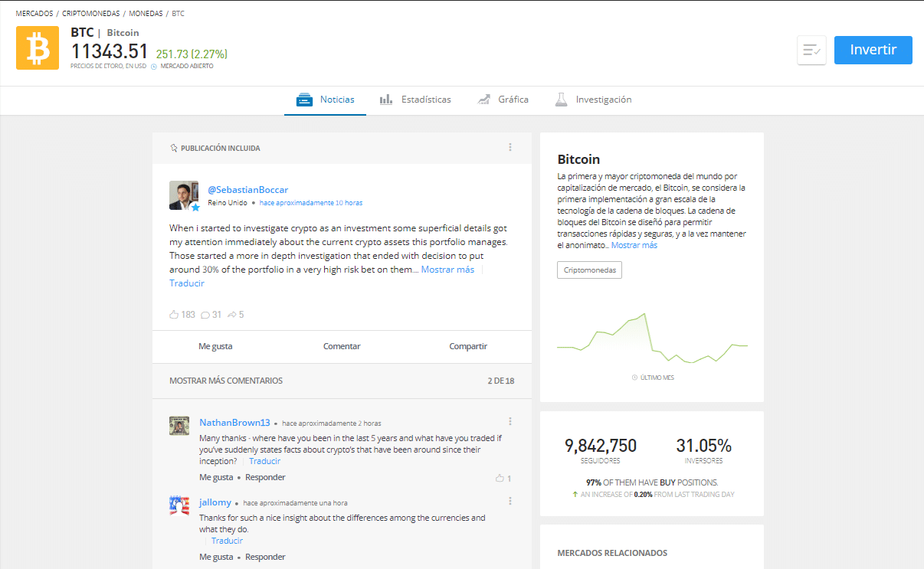Click the thumbs-up count 183 icon
924x569 pixels.
(x=174, y=315)
